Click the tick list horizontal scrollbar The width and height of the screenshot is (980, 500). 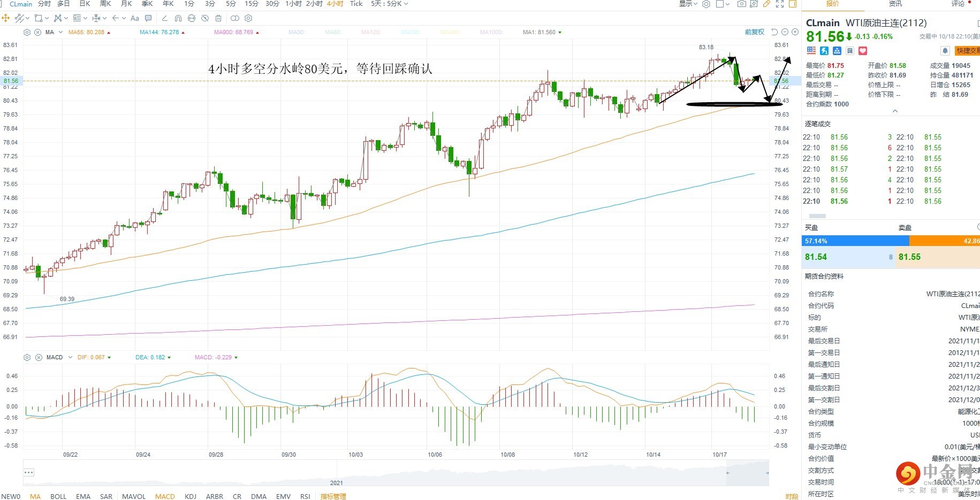(x=817, y=216)
